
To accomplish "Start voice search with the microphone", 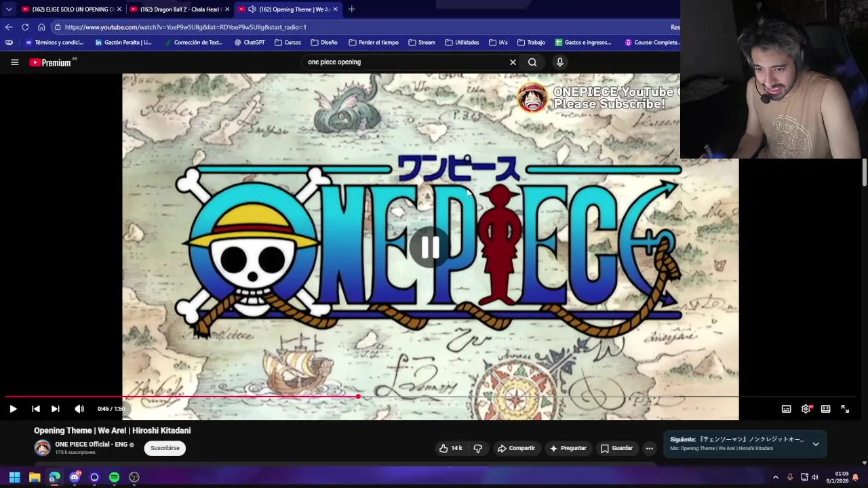I will tap(559, 62).
